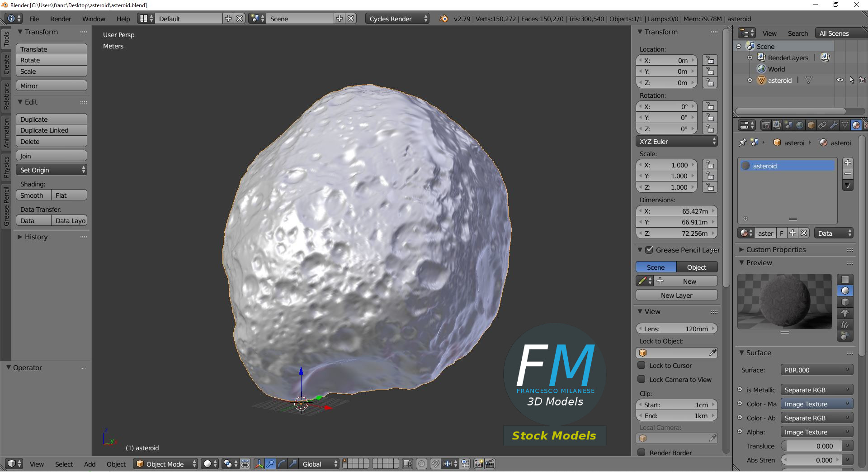Screen dimensions: 868x472
Task: Enable Render Border checkbox
Action: point(641,453)
